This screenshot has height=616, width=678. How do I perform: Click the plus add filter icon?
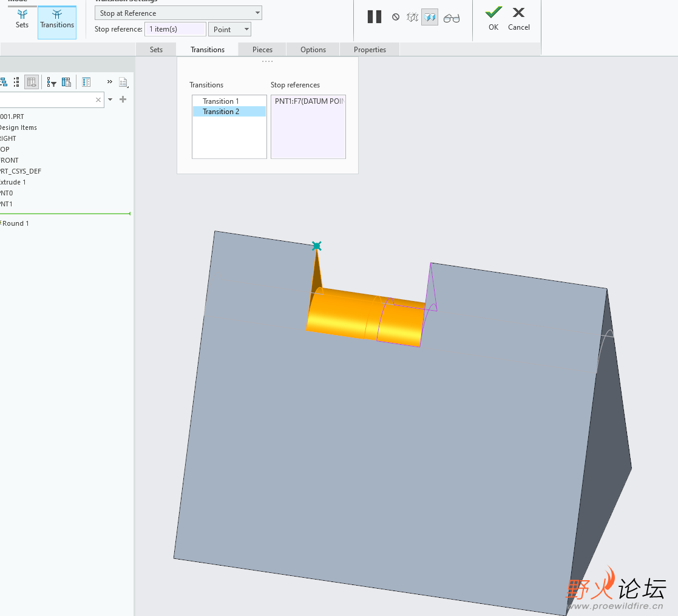123,100
